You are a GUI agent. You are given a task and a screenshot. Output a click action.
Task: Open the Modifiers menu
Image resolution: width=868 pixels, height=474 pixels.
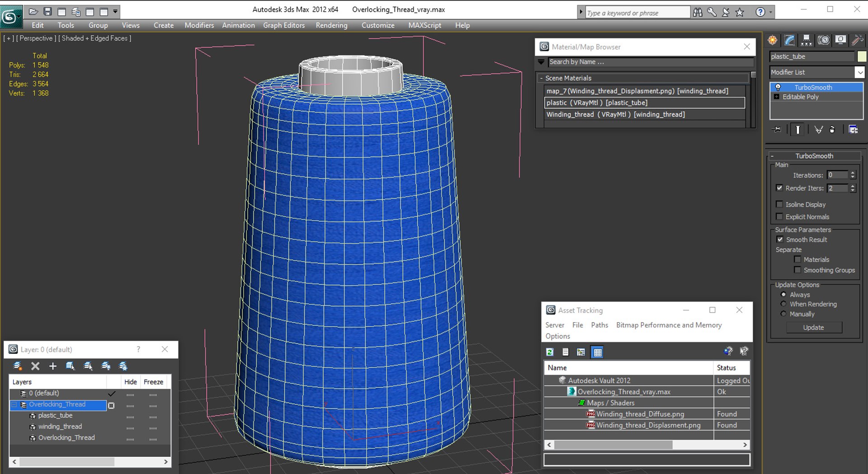click(x=199, y=25)
